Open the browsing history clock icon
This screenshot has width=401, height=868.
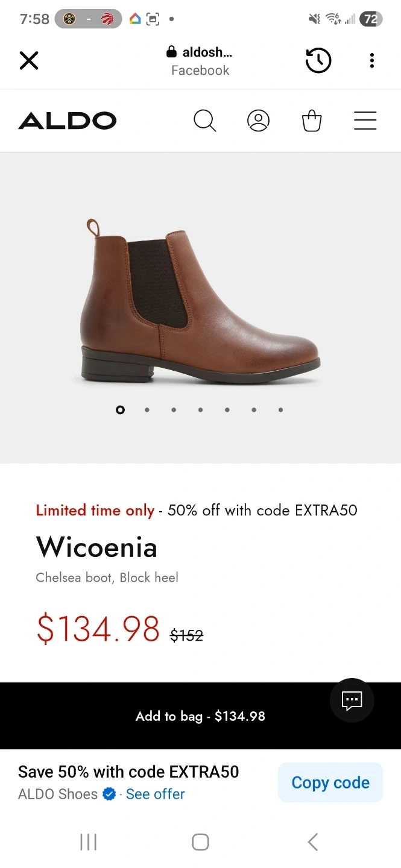coord(318,60)
